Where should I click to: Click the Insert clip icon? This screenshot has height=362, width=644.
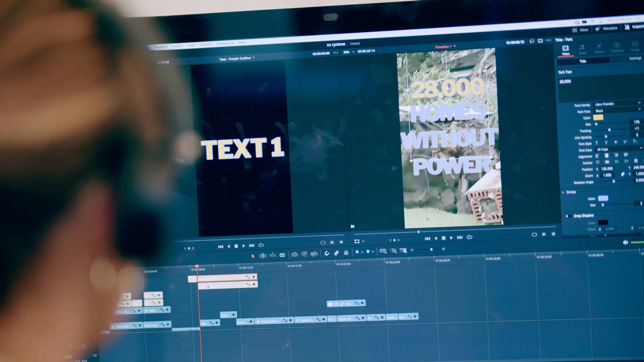click(x=294, y=255)
